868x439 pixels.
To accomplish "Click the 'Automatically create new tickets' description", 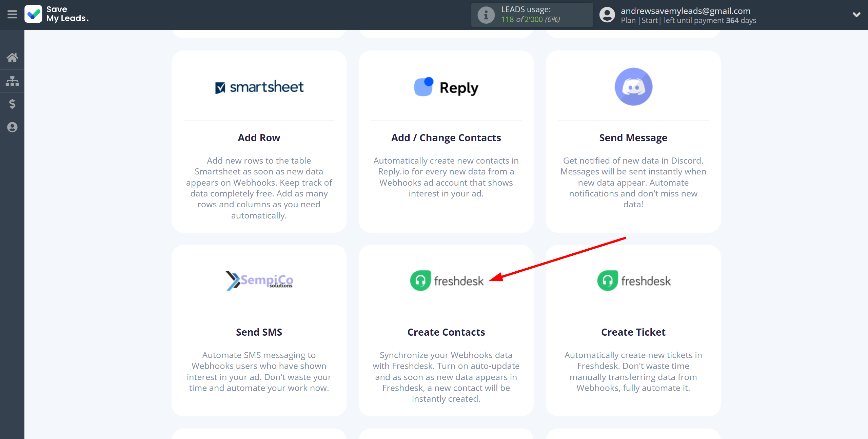I will click(x=633, y=372).
